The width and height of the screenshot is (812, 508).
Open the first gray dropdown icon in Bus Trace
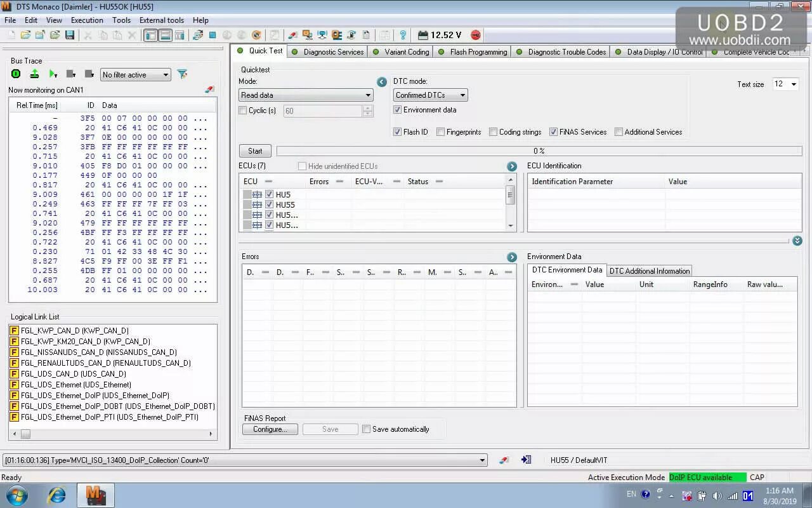[71, 74]
